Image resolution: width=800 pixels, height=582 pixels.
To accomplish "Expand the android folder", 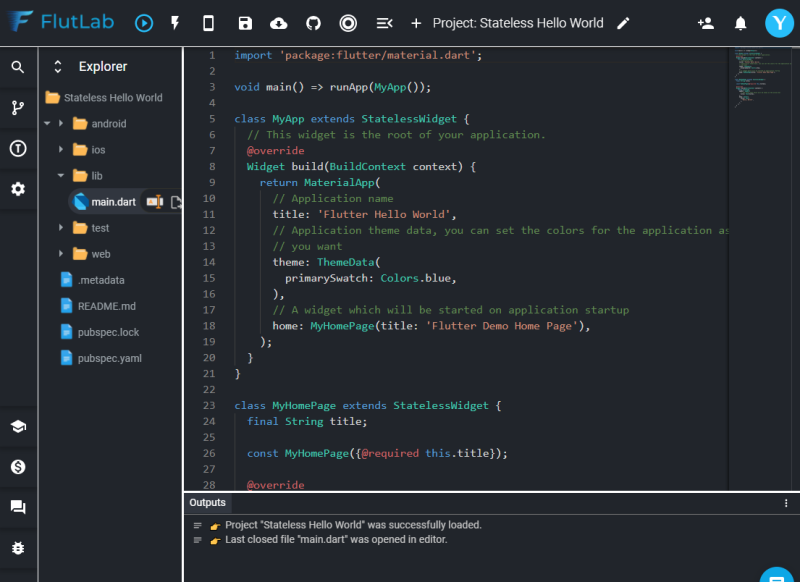I will [61, 124].
